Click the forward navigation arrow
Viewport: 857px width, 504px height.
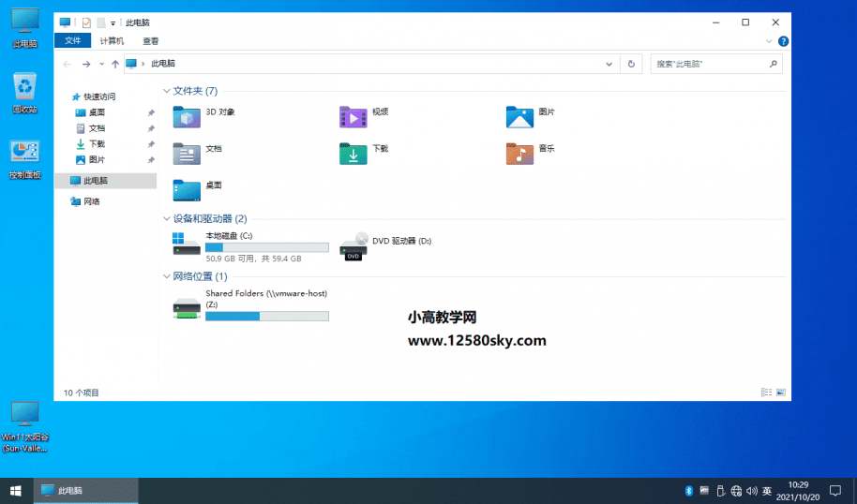86,64
